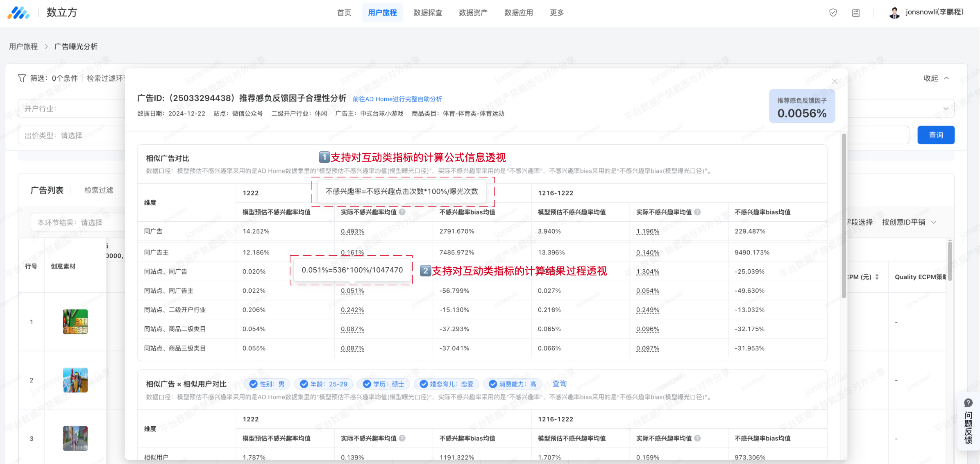The image size is (980, 464).
Task: Click the blue 查询 button
Action: 936,135
